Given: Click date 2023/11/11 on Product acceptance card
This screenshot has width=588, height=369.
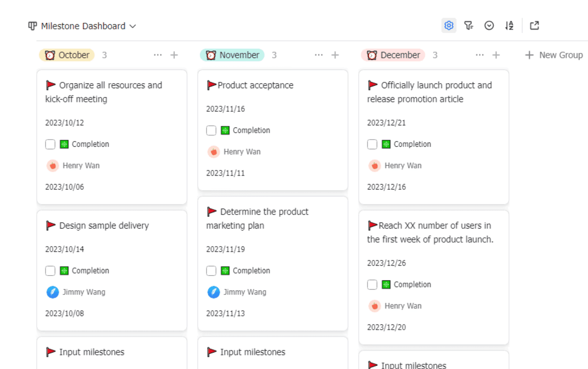Looking at the screenshot, I should pyautogui.click(x=226, y=173).
